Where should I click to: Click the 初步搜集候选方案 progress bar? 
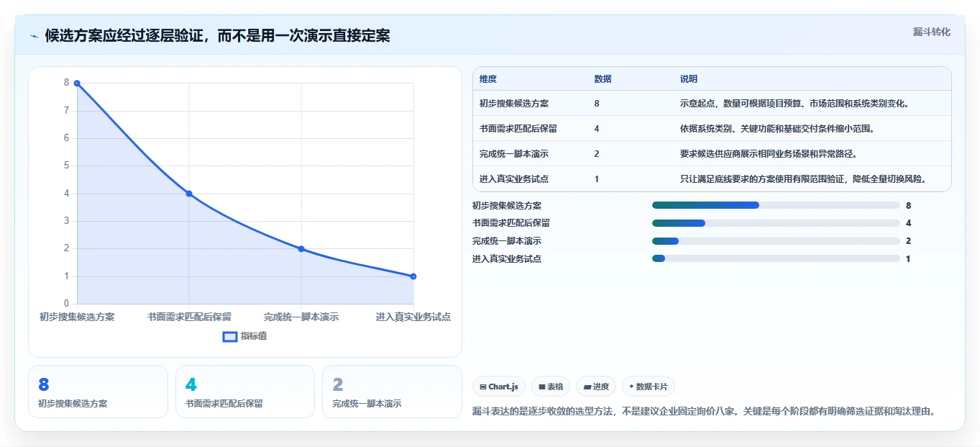[776, 205]
